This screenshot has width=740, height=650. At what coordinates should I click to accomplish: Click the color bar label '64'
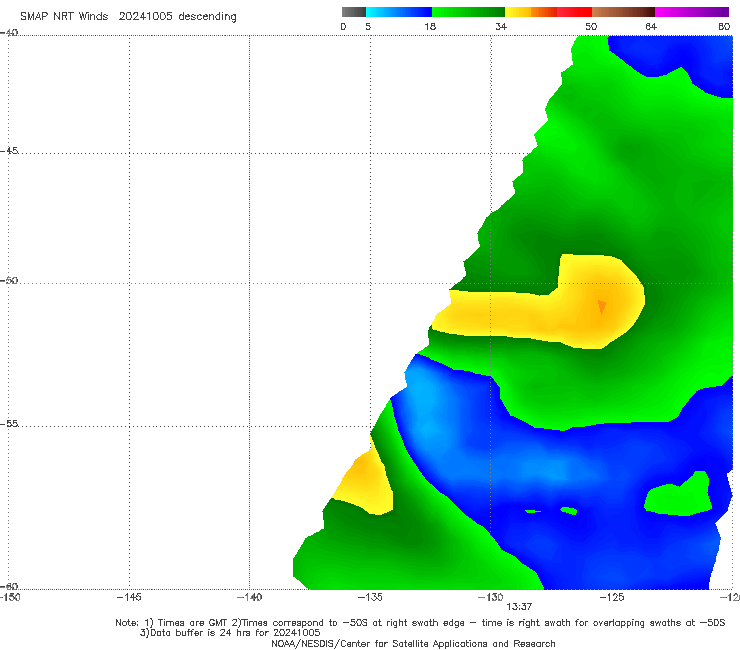click(x=651, y=26)
